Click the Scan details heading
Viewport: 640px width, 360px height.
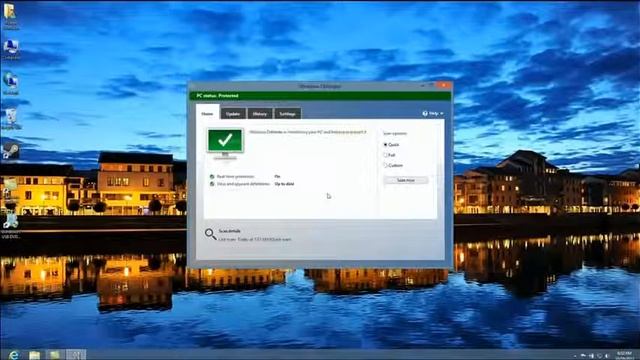(x=229, y=231)
